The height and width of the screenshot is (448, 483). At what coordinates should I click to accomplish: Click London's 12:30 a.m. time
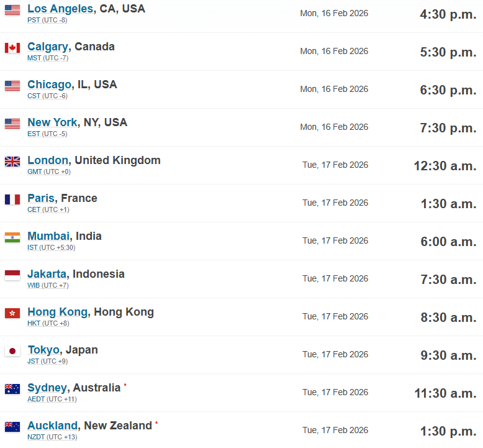pyautogui.click(x=445, y=166)
